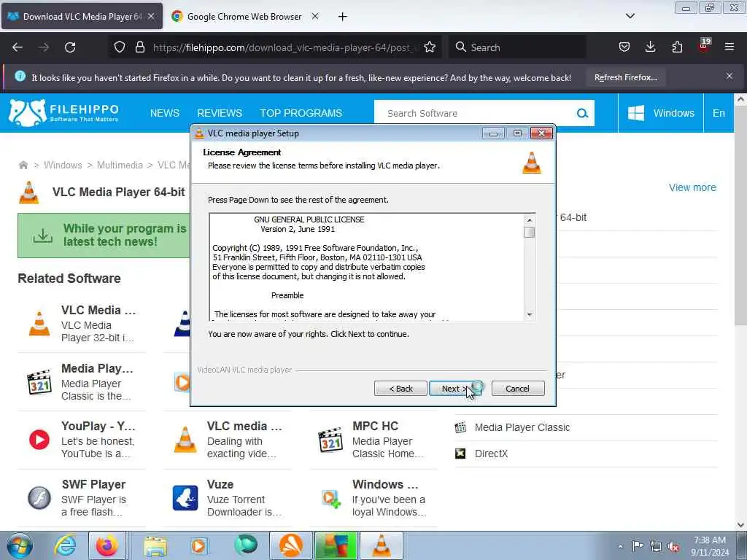The width and height of the screenshot is (747, 560).
Task: Open the Firefox extensions puzzle icon
Action: click(677, 47)
